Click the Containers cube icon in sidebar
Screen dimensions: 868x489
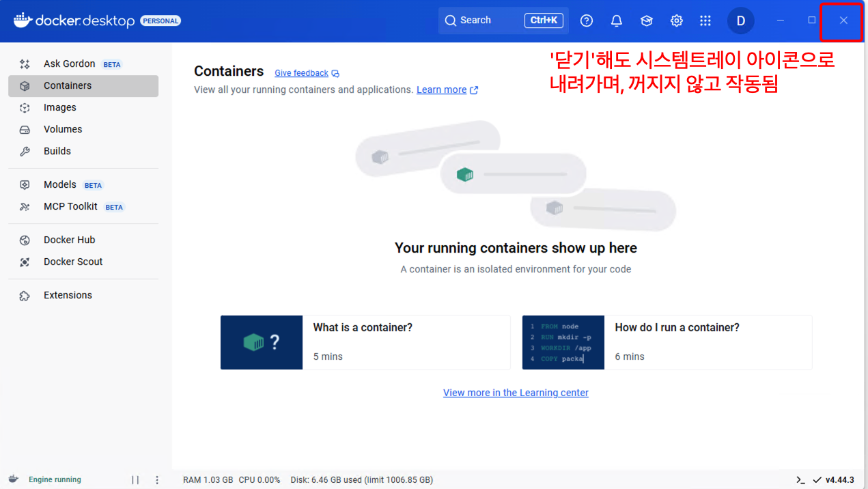point(25,86)
